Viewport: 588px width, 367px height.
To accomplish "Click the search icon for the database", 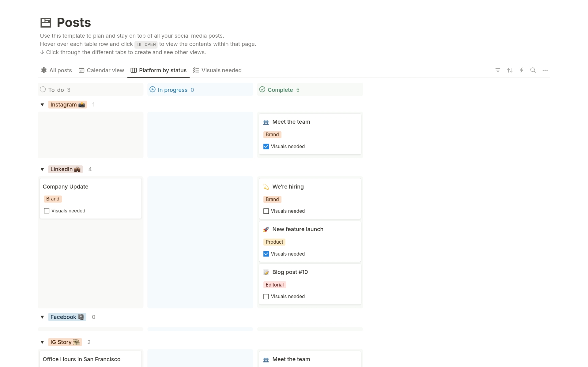I will (x=533, y=70).
